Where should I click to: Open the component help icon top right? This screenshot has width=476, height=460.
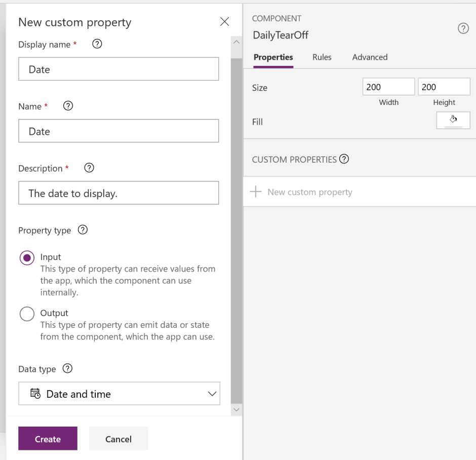coord(463,28)
